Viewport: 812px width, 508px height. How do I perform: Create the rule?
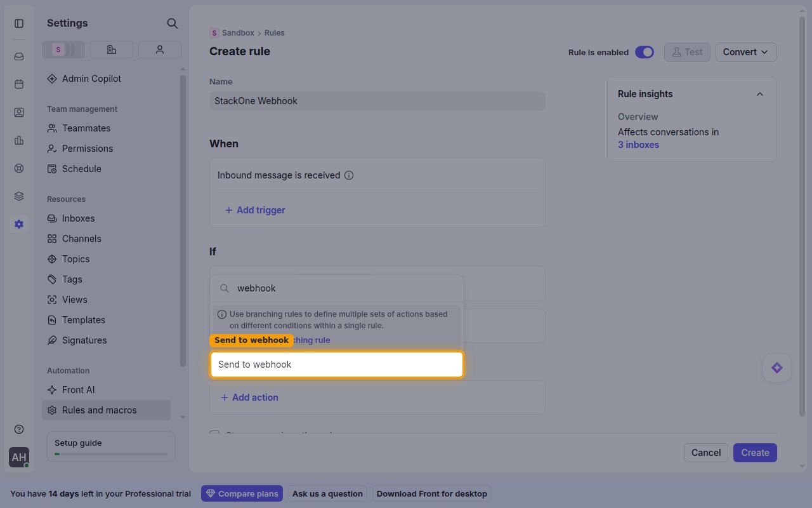tap(755, 453)
